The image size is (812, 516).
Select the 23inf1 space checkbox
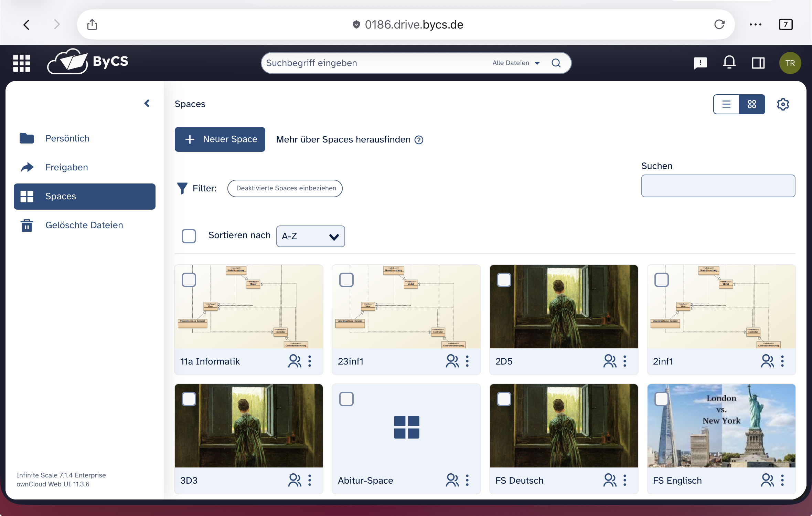coord(346,280)
